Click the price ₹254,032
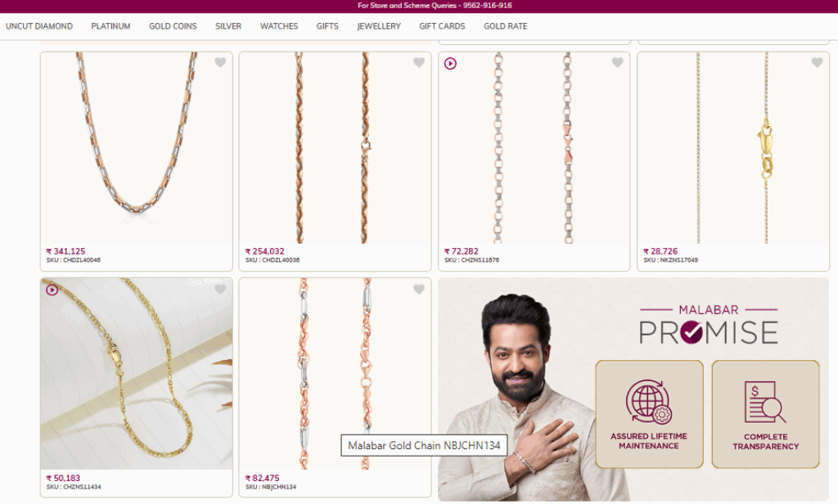The width and height of the screenshot is (838, 504). [264, 251]
